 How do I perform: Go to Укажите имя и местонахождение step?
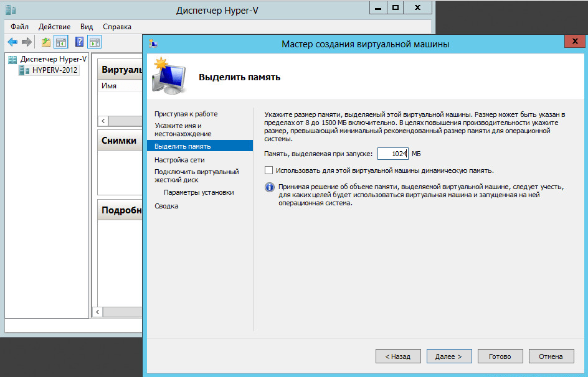click(x=183, y=129)
